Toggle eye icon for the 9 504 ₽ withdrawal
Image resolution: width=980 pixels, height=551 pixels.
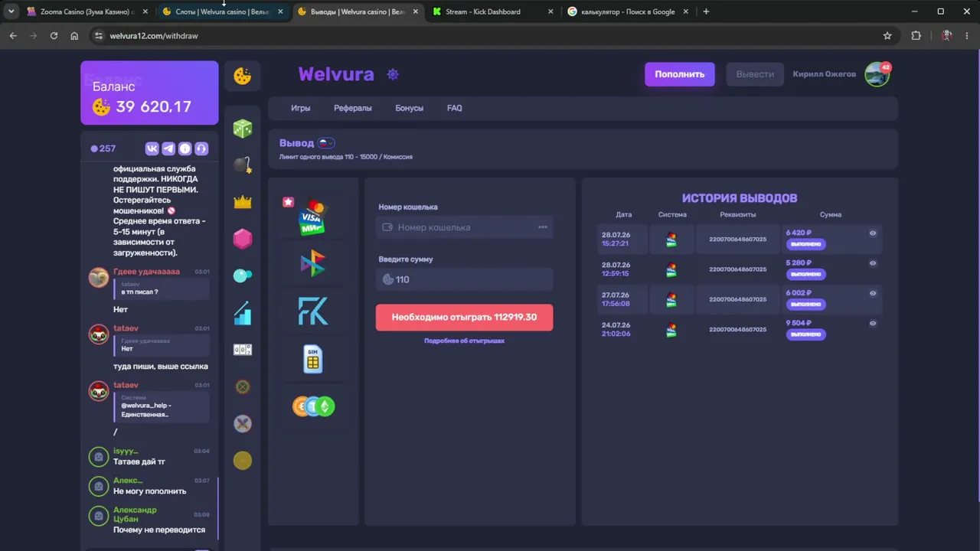click(873, 323)
